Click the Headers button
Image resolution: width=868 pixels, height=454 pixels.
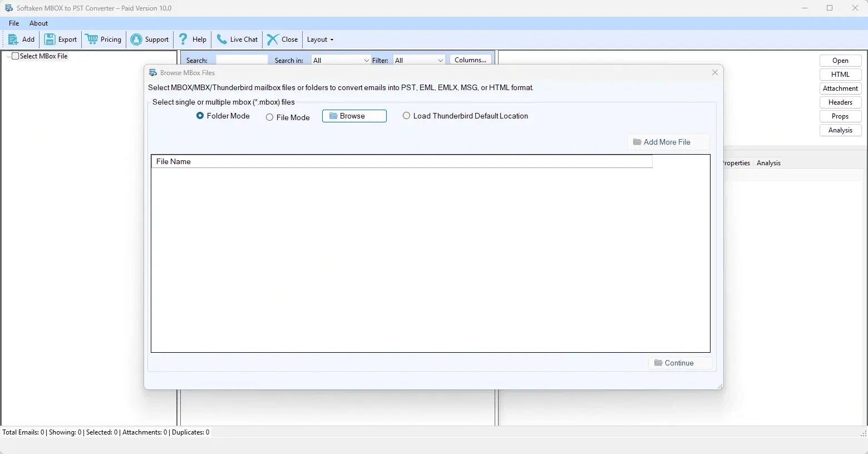coord(840,102)
